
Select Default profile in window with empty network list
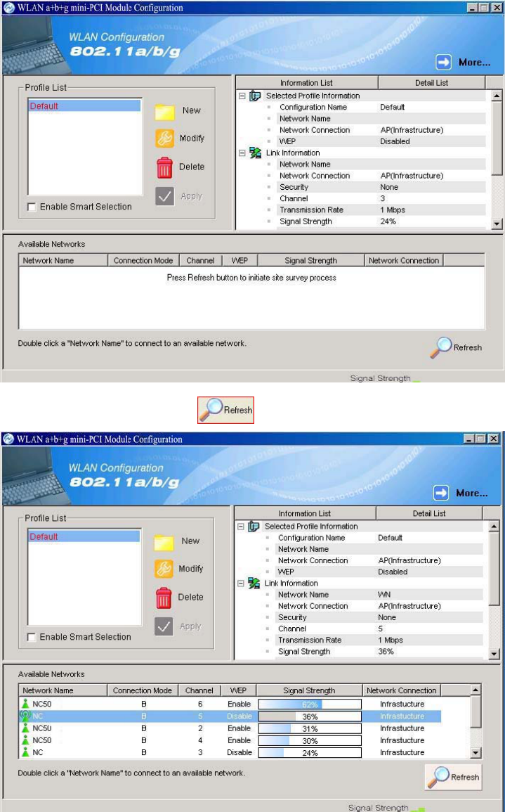click(x=84, y=106)
